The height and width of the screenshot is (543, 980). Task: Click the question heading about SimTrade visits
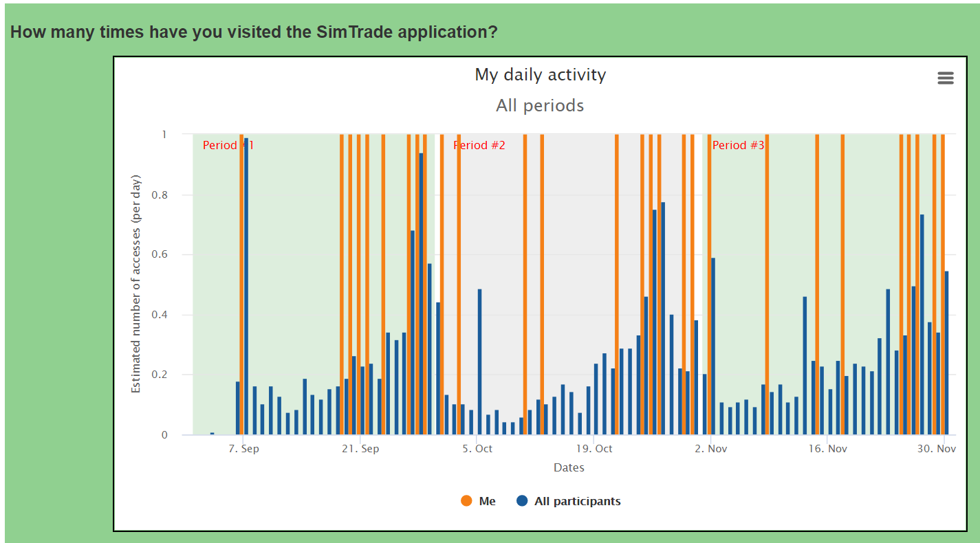coord(254,32)
